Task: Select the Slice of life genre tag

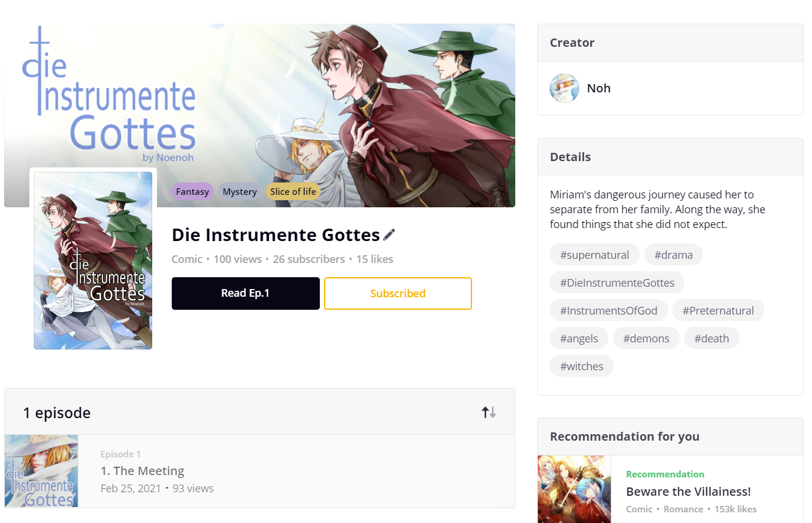Action: 293,191
